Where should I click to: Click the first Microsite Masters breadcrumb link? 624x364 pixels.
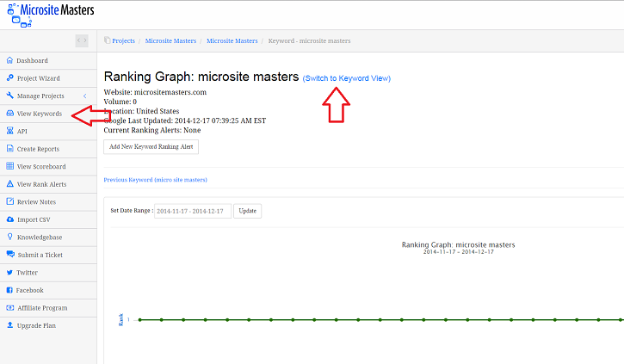[170, 40]
